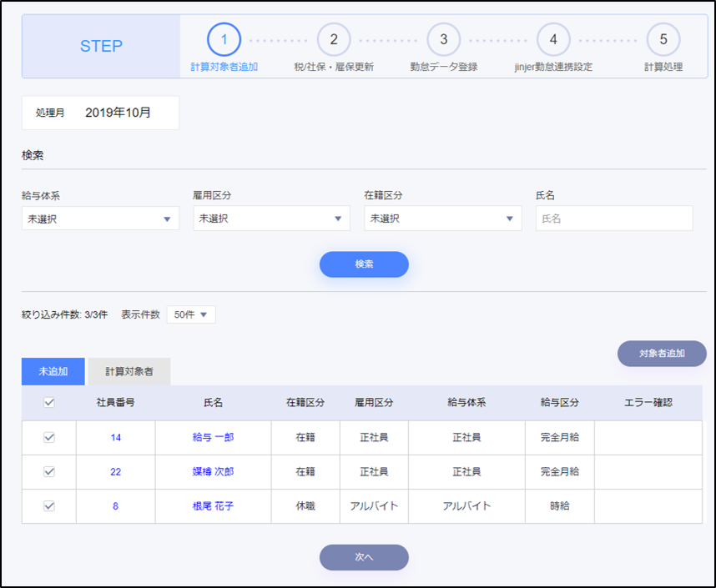
Task: Expand the 給与体系 dropdown
Action: pyautogui.click(x=100, y=219)
